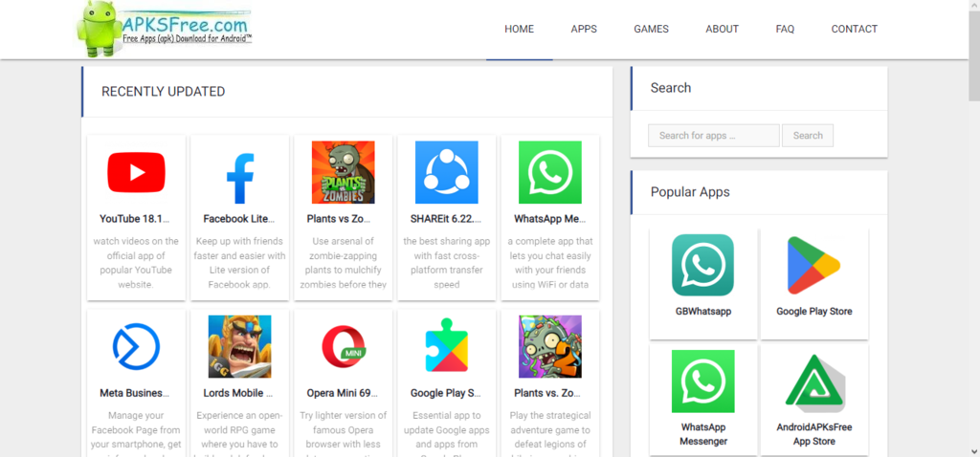Click the 'Plants vs Zo...' title in first row

pos(339,219)
